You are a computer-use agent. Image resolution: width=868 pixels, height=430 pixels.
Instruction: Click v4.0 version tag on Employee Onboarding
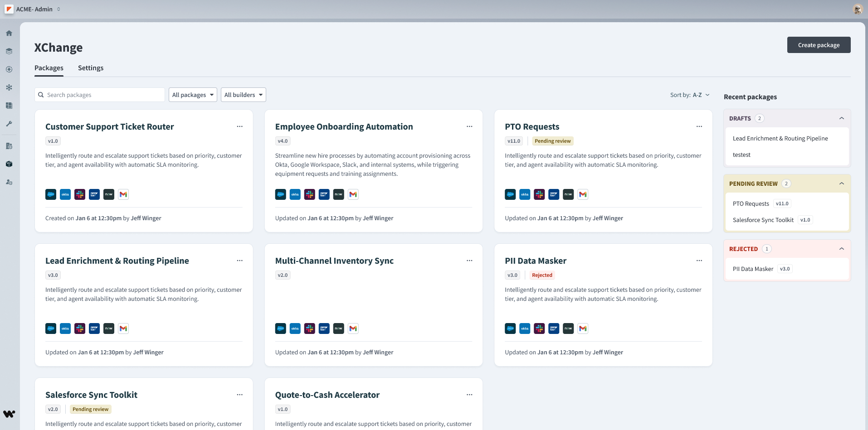coord(283,141)
